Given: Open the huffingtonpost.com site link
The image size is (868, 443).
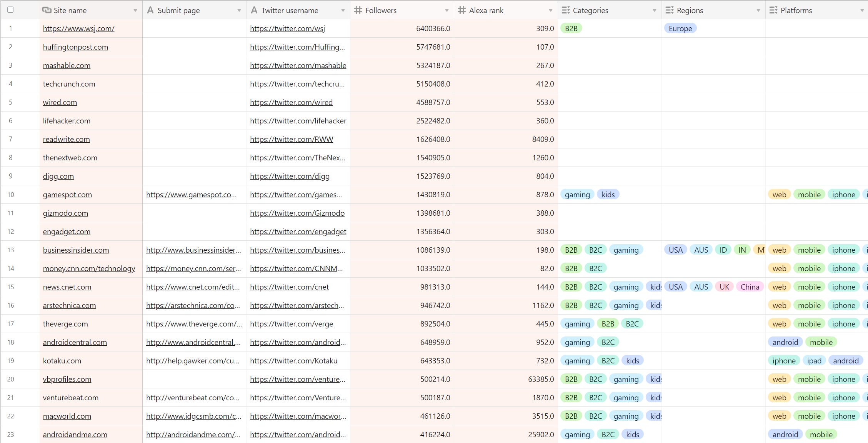Looking at the screenshot, I should (x=75, y=47).
